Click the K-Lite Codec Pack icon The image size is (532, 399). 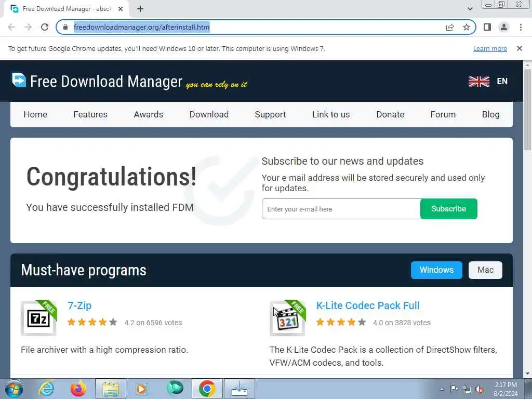pyautogui.click(x=287, y=318)
